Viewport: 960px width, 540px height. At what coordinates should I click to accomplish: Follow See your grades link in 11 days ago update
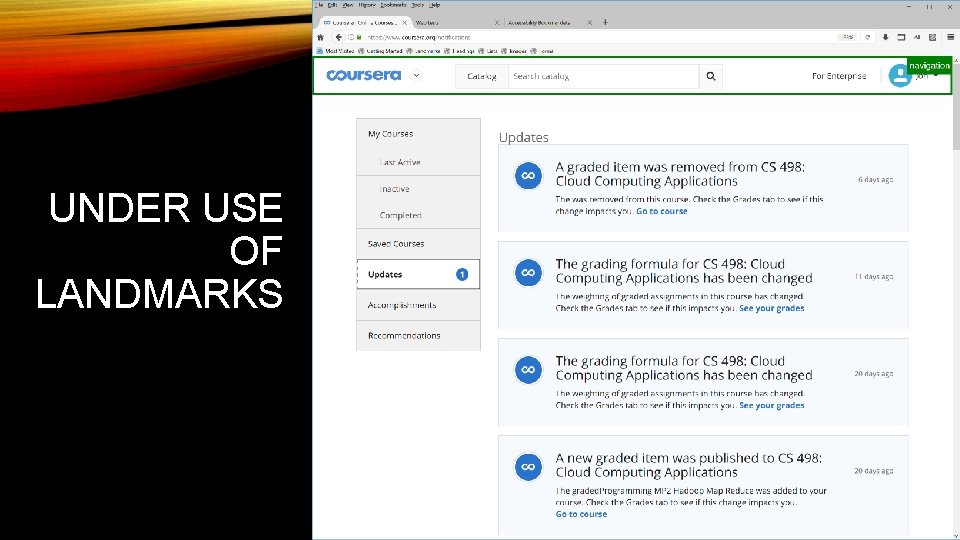click(771, 308)
